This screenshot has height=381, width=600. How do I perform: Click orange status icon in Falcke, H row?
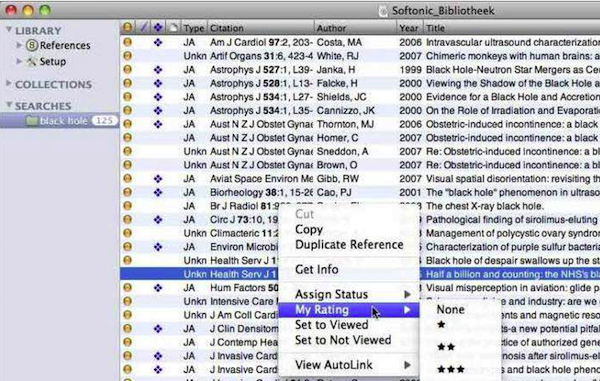(127, 83)
